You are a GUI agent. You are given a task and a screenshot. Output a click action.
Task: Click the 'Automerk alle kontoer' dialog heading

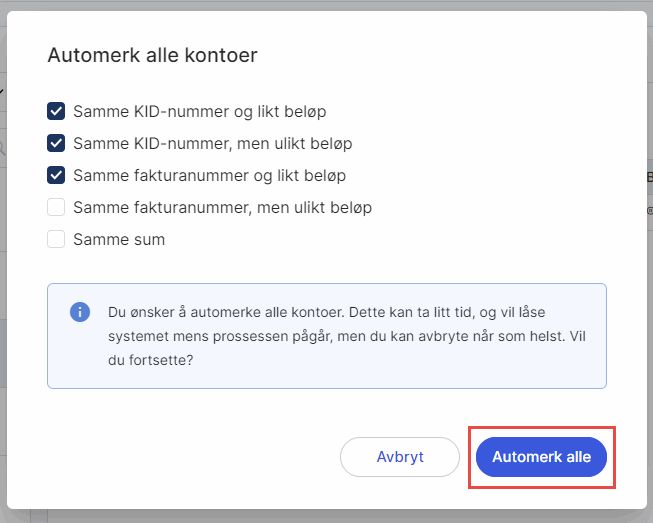(152, 55)
